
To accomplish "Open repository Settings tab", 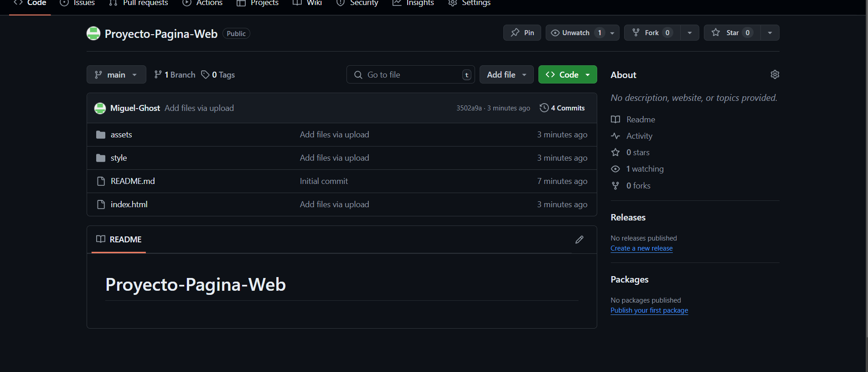I will [470, 3].
